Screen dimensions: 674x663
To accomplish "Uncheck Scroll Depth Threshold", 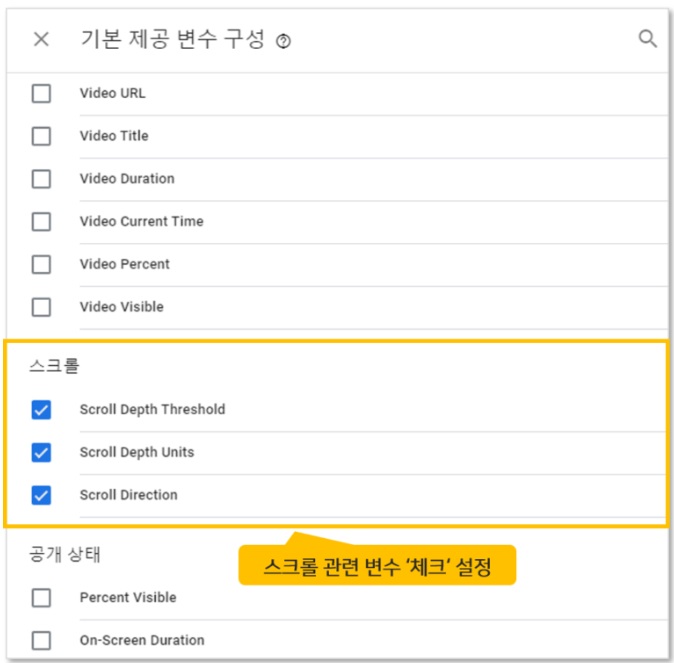I will 41,409.
